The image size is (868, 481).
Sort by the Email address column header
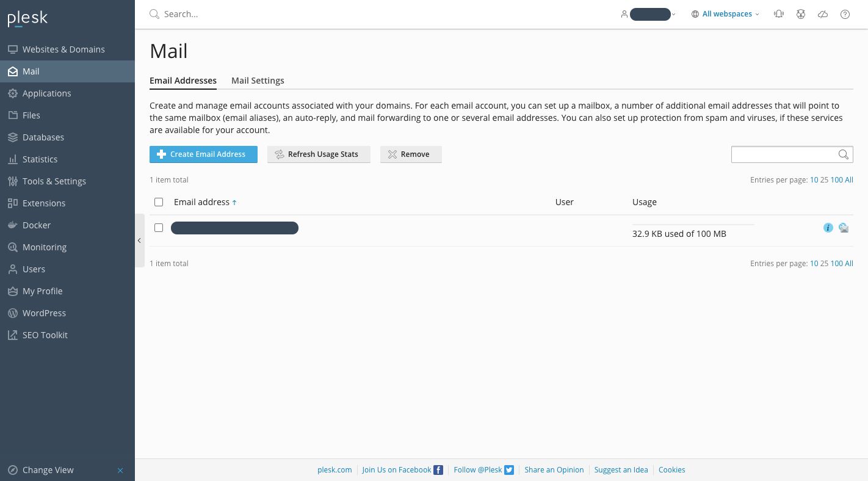click(x=201, y=202)
